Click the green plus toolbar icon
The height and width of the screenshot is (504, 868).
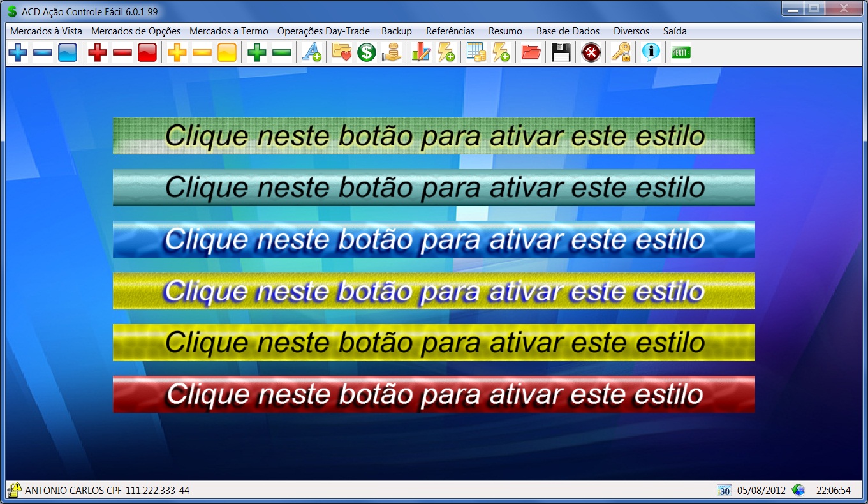click(257, 52)
